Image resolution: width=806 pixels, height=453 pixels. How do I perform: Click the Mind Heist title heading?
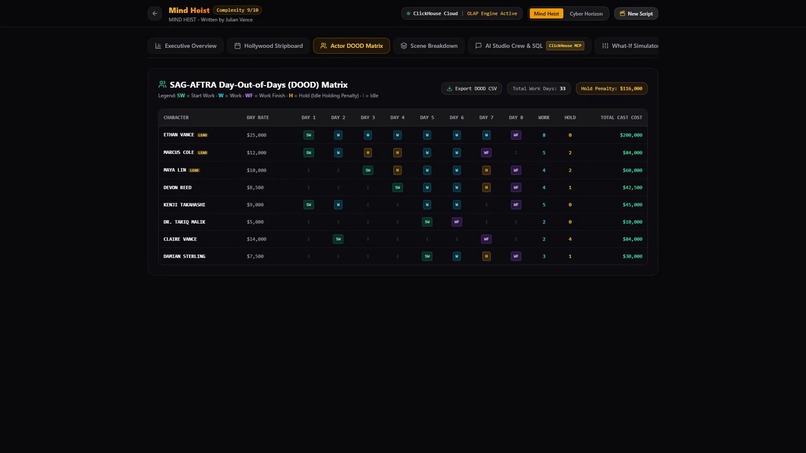point(189,10)
